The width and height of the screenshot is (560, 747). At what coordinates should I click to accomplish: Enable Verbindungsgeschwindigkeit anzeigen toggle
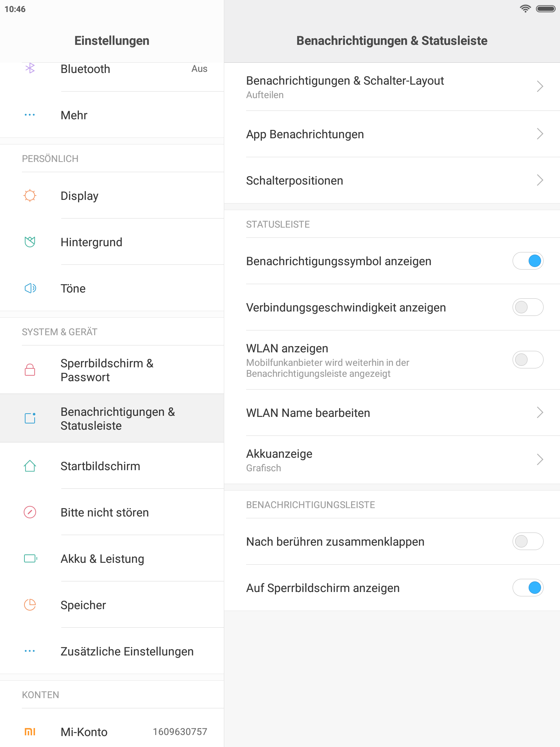pyautogui.click(x=528, y=307)
